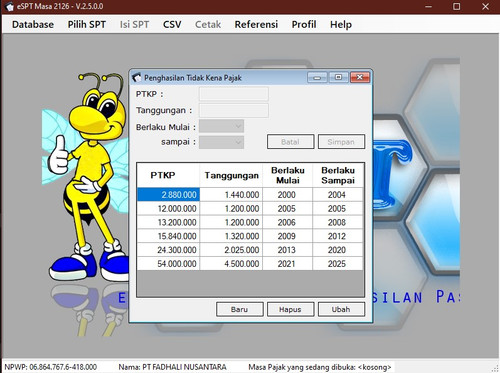Open the Isi SPT menu
This screenshot has height=373, width=500.
tap(134, 24)
